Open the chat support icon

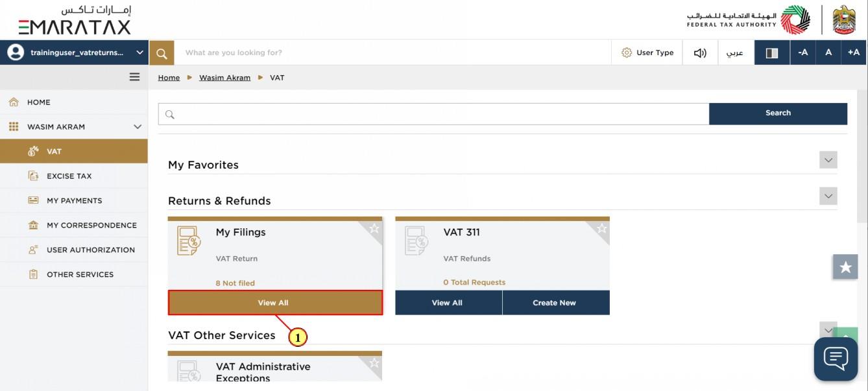pos(836,359)
